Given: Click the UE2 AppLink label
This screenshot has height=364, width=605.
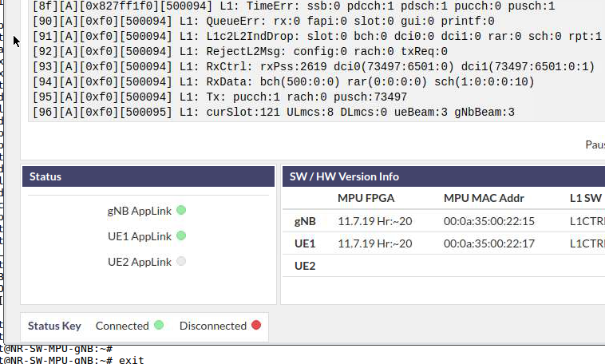Looking at the screenshot, I should [140, 262].
